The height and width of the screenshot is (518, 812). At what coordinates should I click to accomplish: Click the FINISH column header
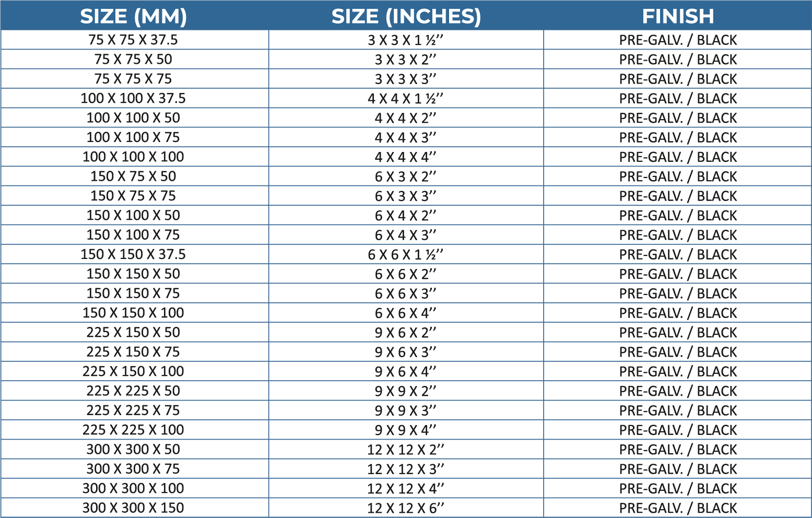tap(678, 16)
